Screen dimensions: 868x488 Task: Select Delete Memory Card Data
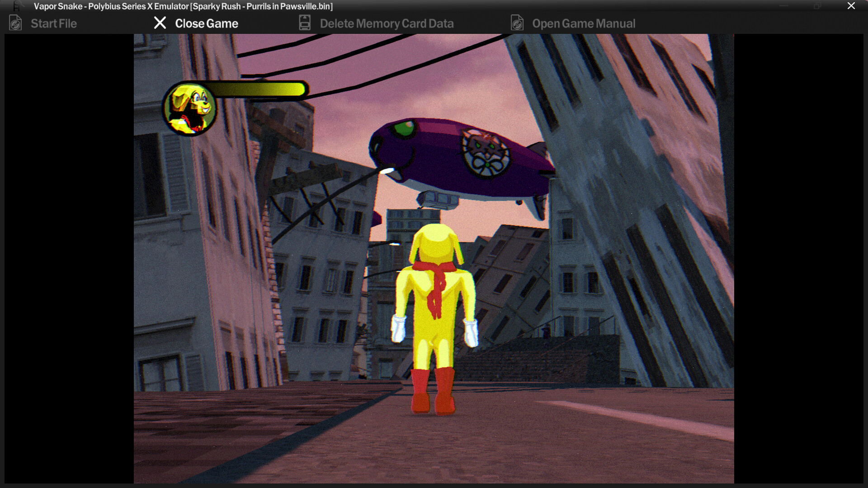pos(387,23)
